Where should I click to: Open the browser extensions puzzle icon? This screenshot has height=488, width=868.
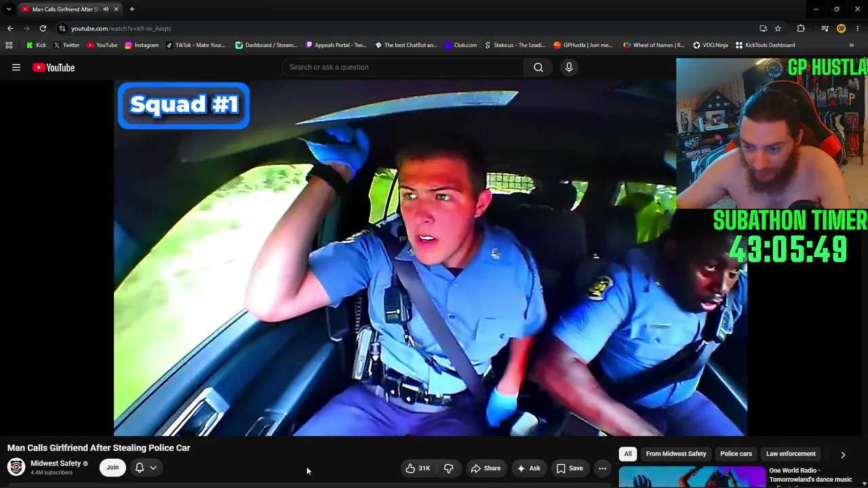click(801, 28)
